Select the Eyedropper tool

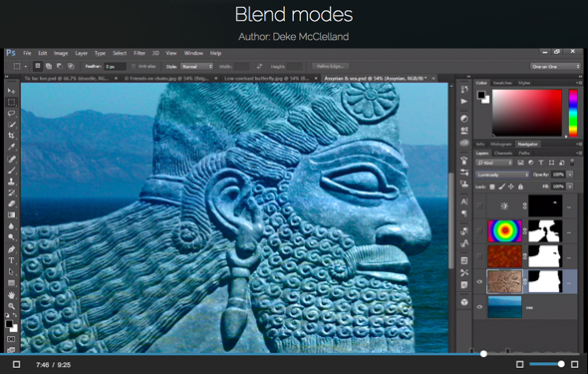click(x=11, y=147)
